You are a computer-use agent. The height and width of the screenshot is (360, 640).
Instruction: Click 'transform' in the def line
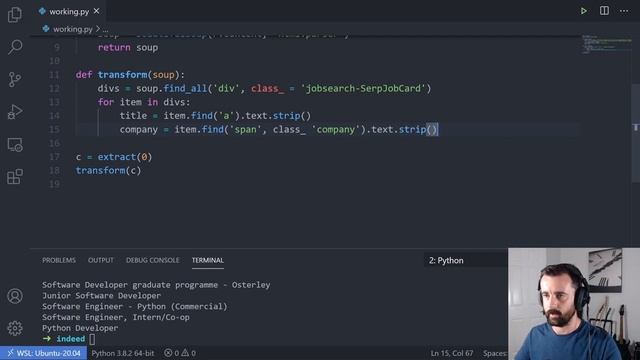tap(122, 75)
